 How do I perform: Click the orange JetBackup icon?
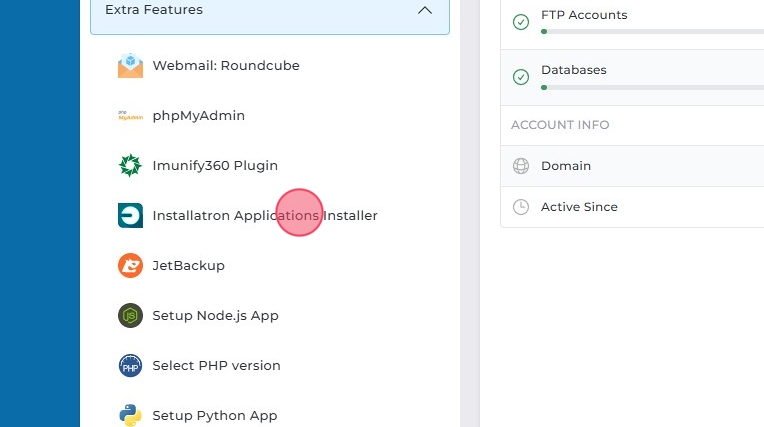(x=130, y=266)
